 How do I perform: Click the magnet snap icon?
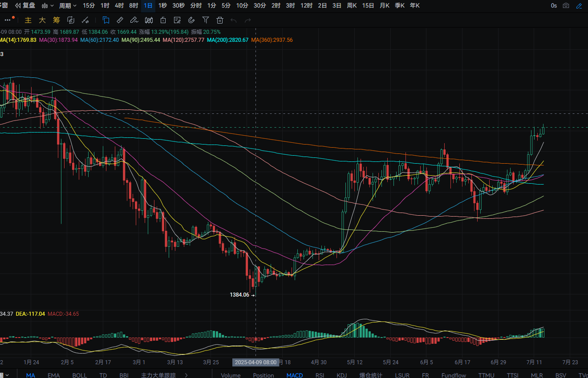click(191, 20)
